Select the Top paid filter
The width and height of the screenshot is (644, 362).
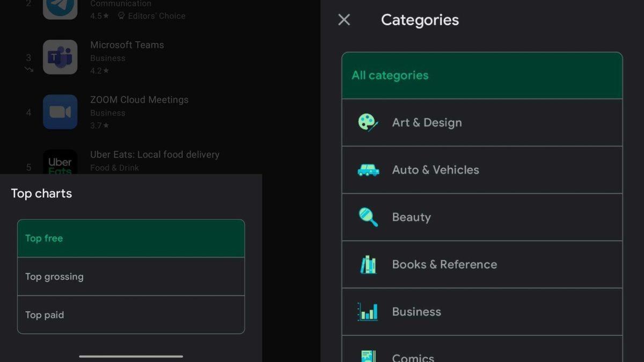[x=130, y=315]
